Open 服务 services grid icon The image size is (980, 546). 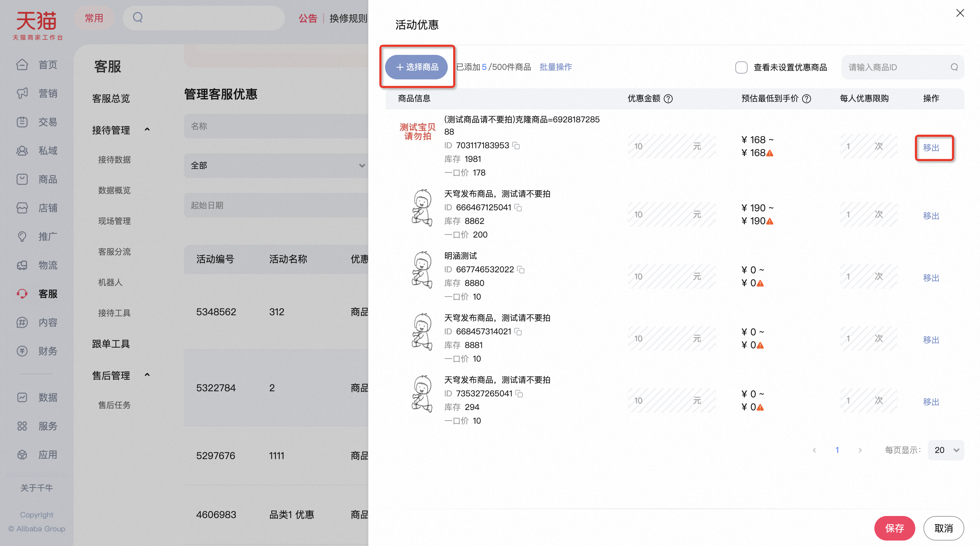click(x=22, y=426)
